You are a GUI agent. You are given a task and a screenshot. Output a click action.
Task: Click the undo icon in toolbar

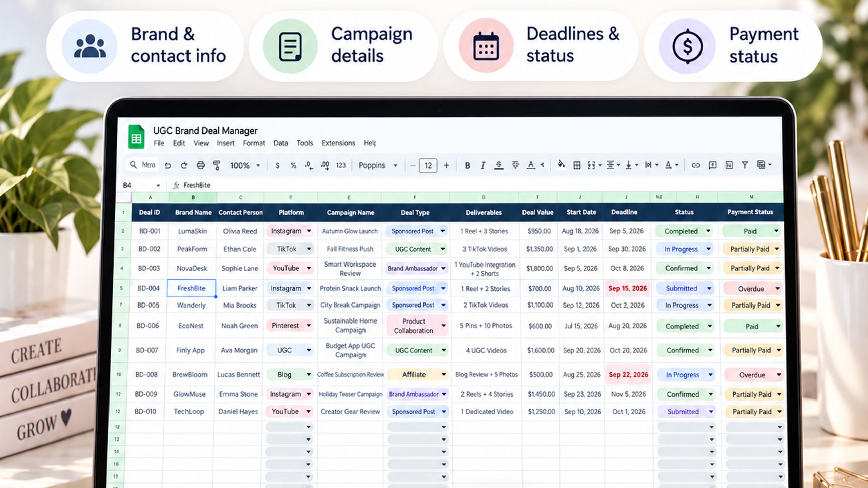click(x=167, y=165)
